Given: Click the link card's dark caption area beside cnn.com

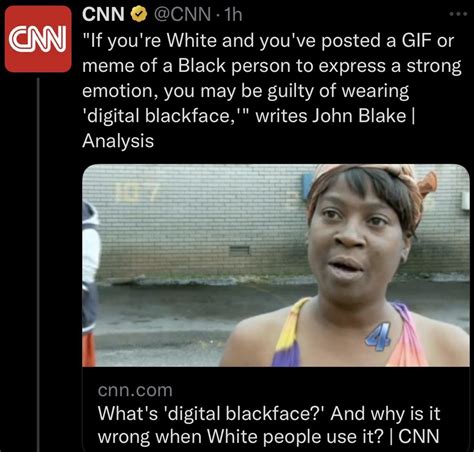Looking at the screenshot, I should click(x=320, y=390).
